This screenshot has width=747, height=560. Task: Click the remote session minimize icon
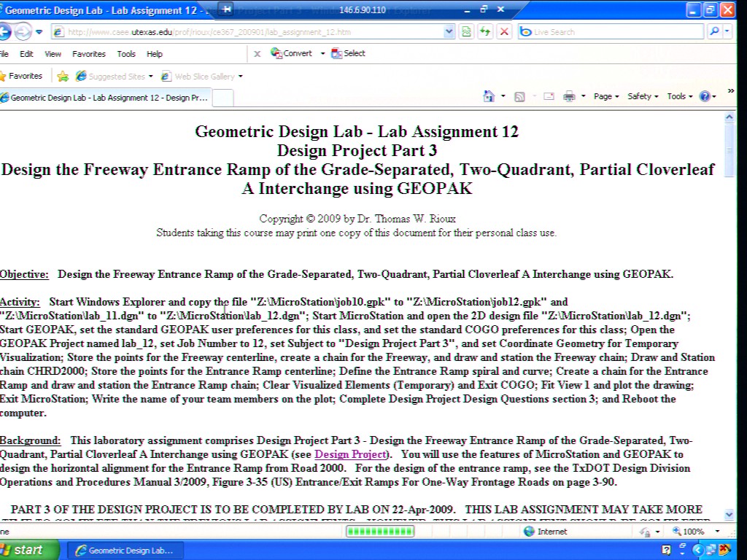(x=467, y=9)
